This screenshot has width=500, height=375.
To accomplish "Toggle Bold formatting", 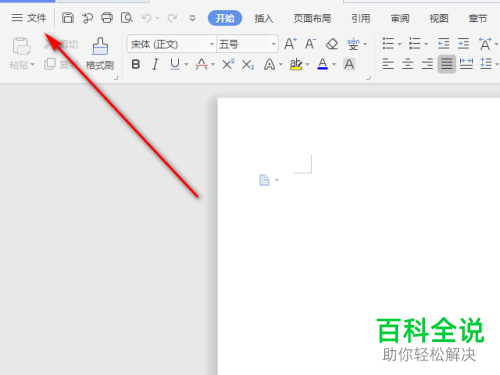I will tap(136, 64).
